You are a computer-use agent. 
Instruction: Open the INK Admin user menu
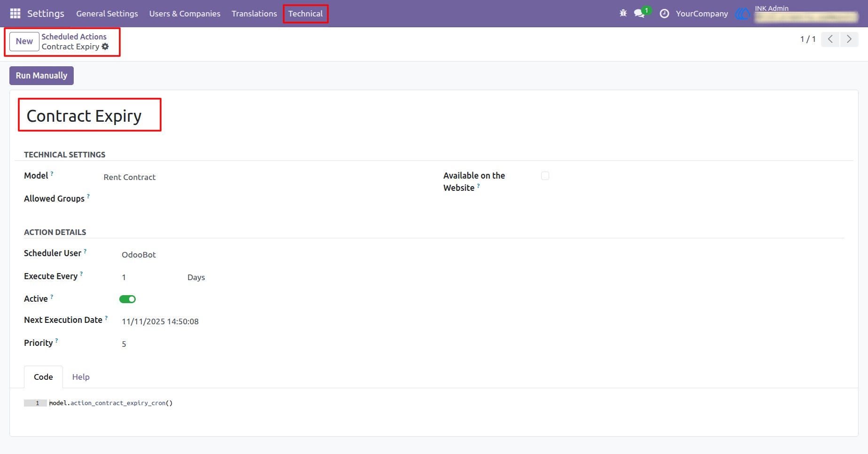click(x=772, y=8)
